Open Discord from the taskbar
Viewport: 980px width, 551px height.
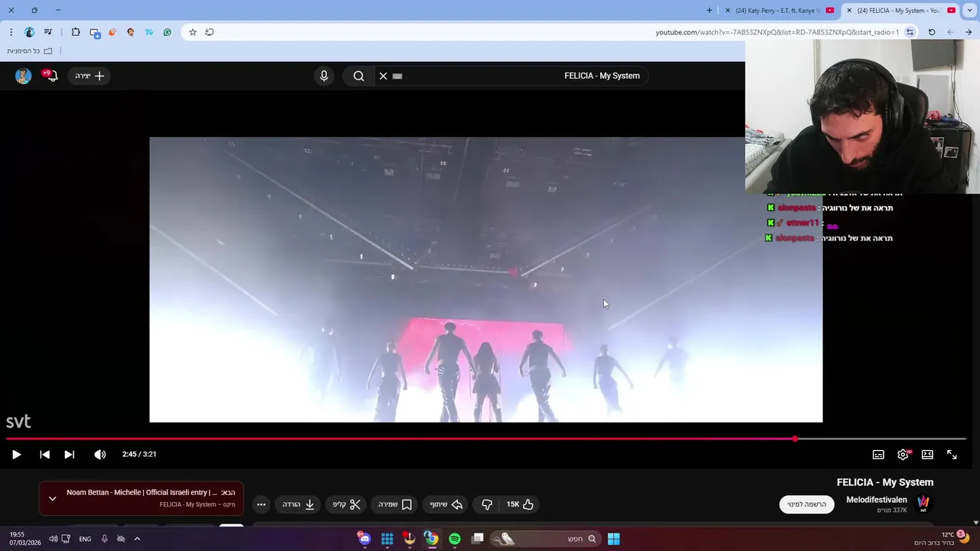(364, 539)
